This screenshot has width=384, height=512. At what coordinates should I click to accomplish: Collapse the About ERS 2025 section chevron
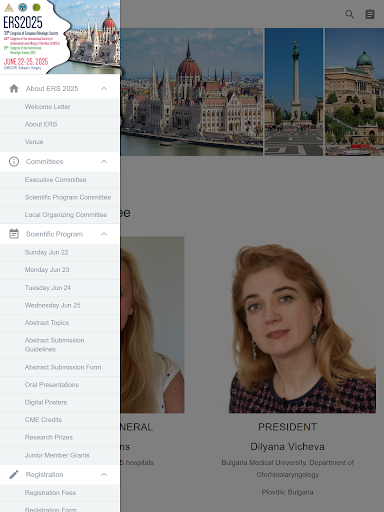click(x=104, y=88)
